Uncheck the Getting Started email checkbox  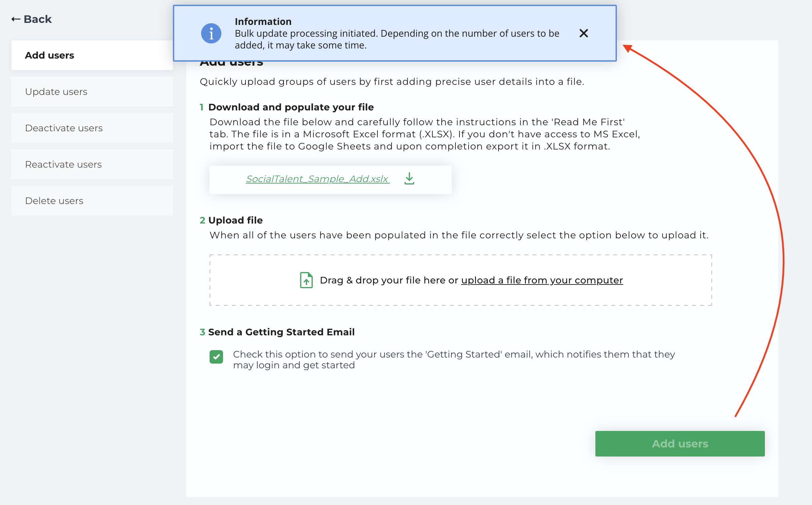216,357
